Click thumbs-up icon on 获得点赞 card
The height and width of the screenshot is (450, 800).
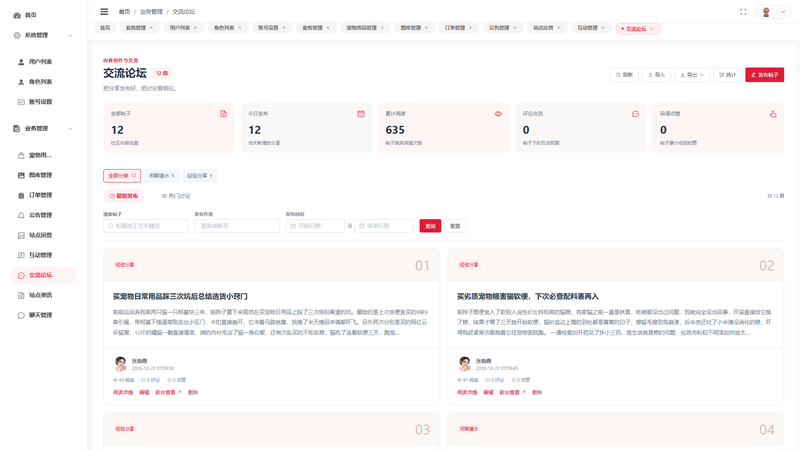pyautogui.click(x=773, y=114)
